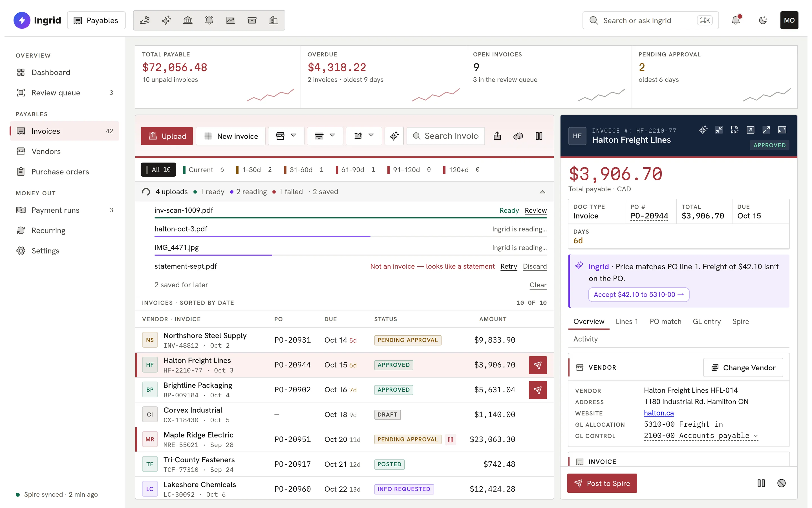Open invoice in new window icon
This screenshot has height=508, width=812.
[x=750, y=130]
